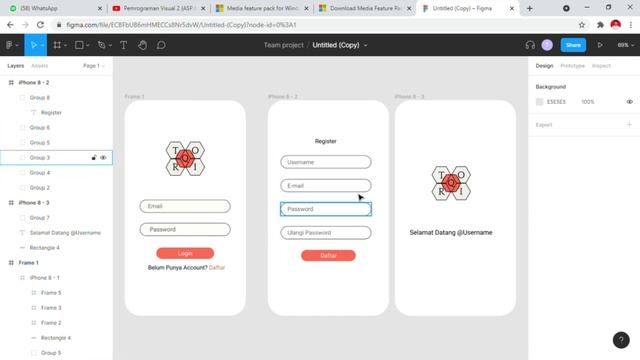The image size is (640, 360).
Task: Select Selamat Datang @Username layer
Action: 56,233
